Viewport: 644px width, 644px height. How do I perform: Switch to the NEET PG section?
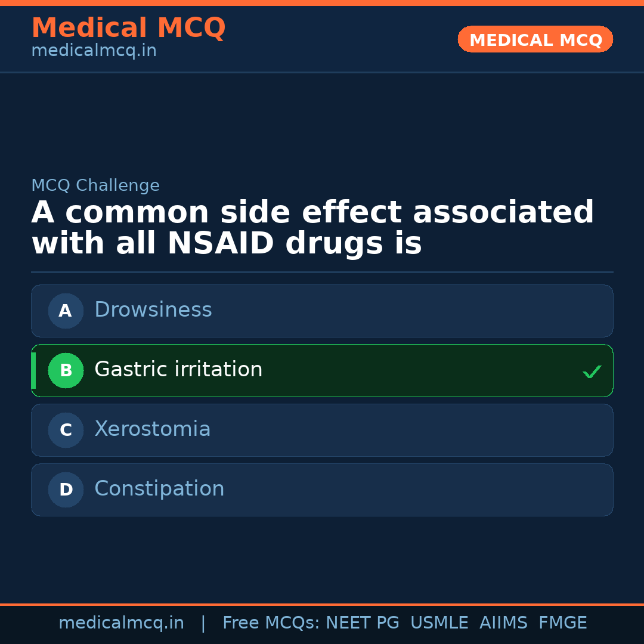pos(362,623)
